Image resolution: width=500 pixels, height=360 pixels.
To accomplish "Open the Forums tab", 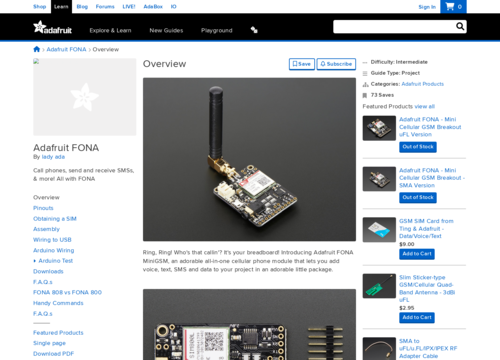I will pos(105,7).
